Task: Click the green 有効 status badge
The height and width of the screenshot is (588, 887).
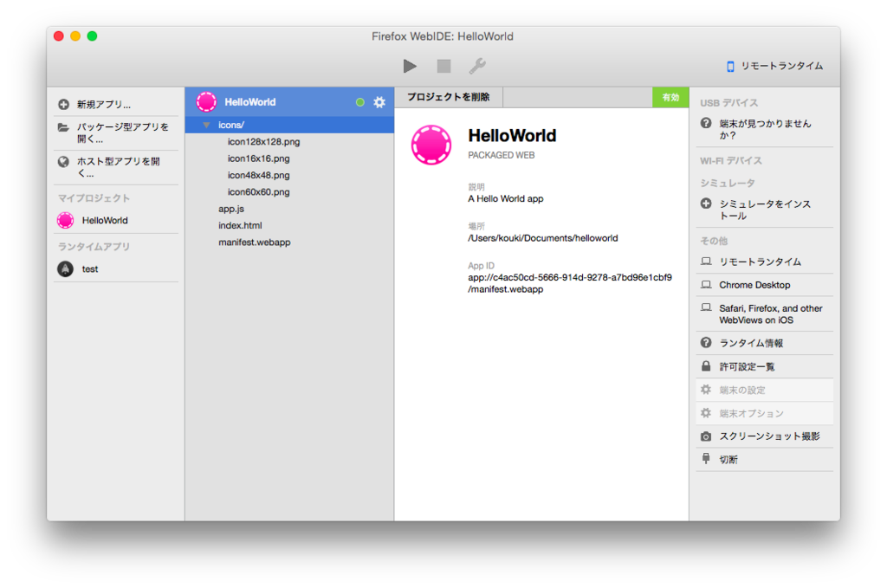Action: coord(670,97)
